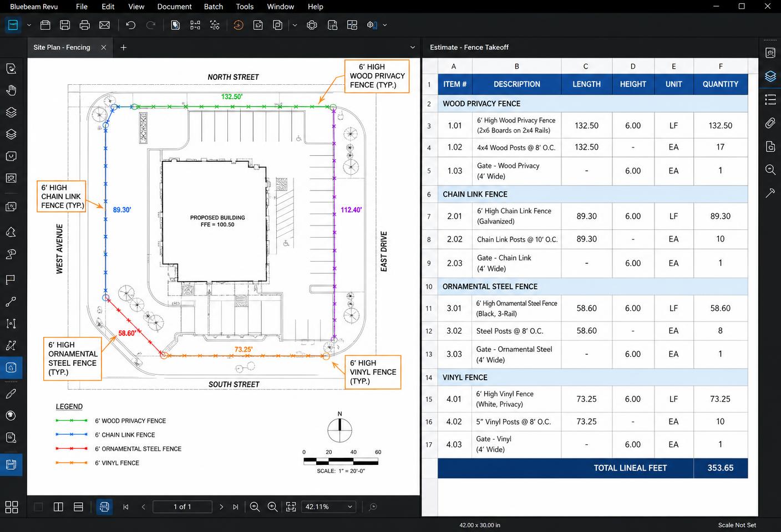This screenshot has height=532, width=781.
Task: Expand the dropdown arrow beside the first toolbar icon
Action: coord(29,25)
